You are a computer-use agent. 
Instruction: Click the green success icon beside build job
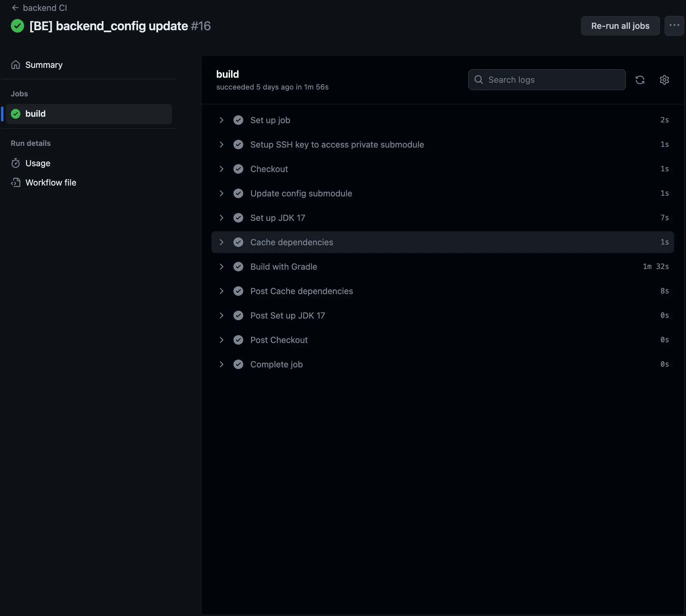coord(16,114)
